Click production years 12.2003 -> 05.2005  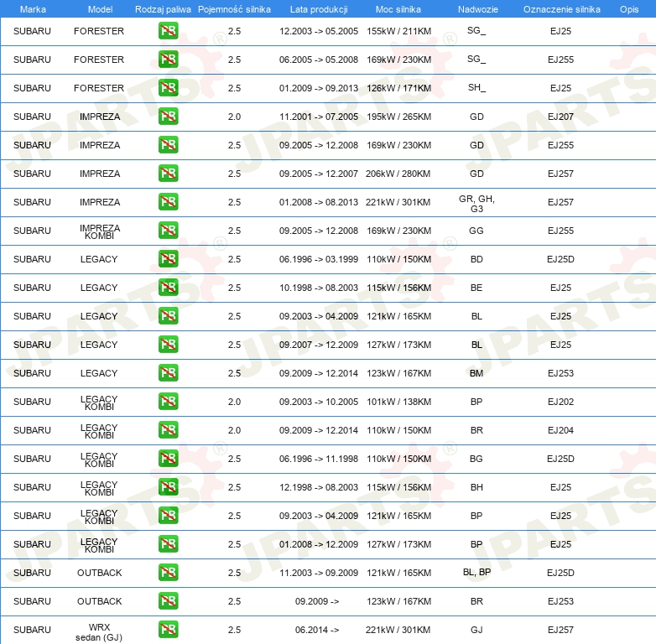click(319, 31)
